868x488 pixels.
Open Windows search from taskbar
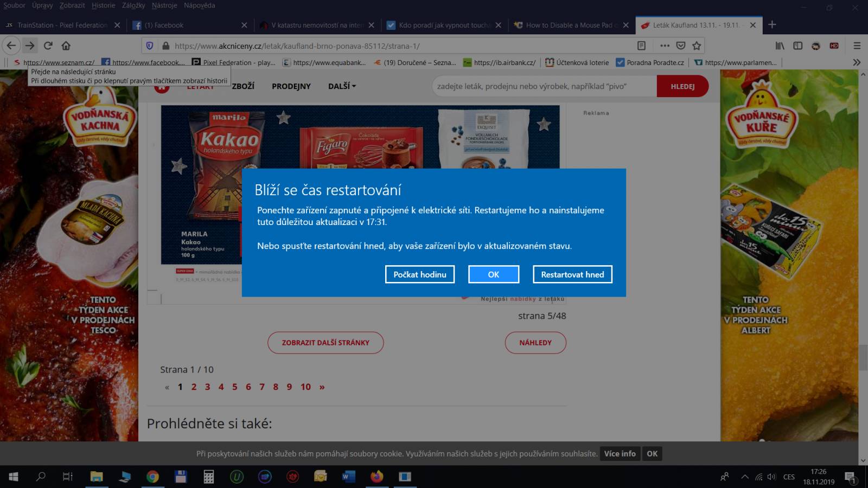pyautogui.click(x=41, y=477)
